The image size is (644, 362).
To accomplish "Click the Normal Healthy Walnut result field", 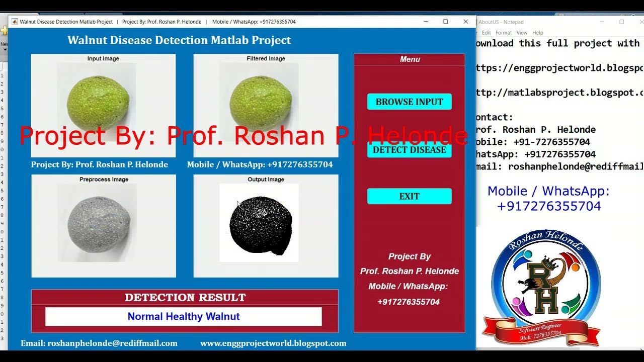I will (184, 317).
